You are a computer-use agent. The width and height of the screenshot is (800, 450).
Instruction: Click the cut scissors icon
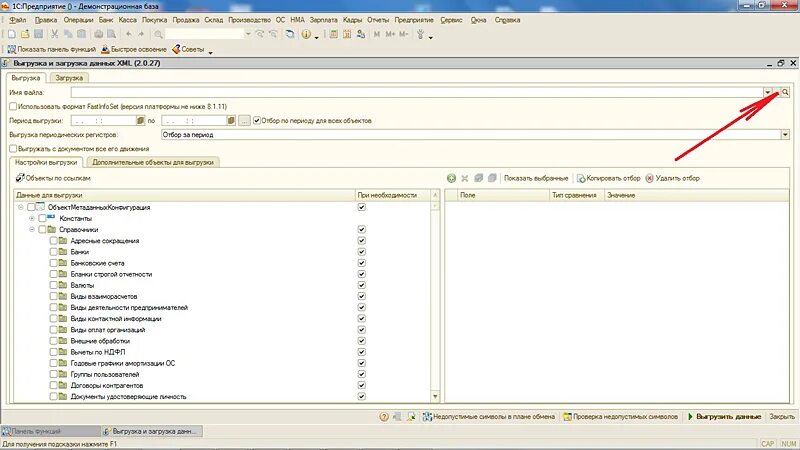54,34
